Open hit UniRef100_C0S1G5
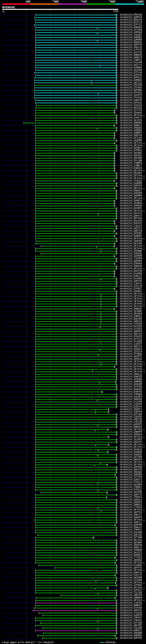 pos(131,613)
